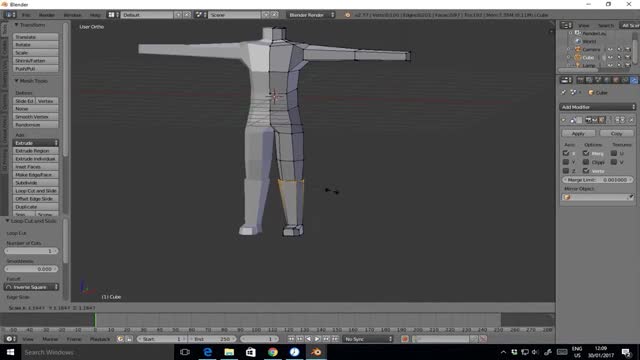Click the scene browse icon beside Scene field

[200, 15]
